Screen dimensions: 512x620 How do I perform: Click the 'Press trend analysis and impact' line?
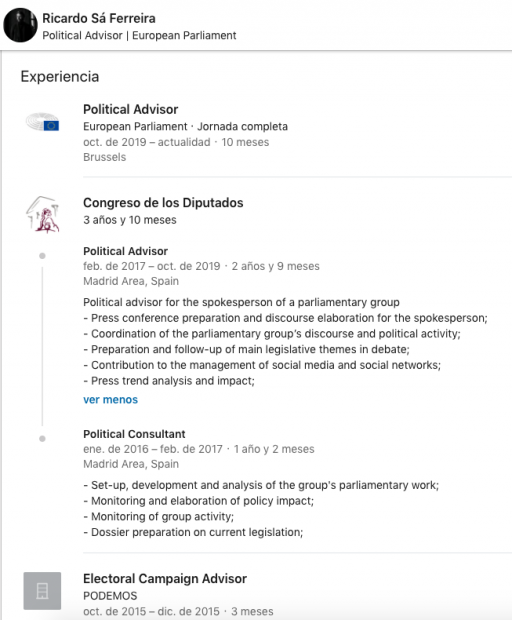(169, 381)
